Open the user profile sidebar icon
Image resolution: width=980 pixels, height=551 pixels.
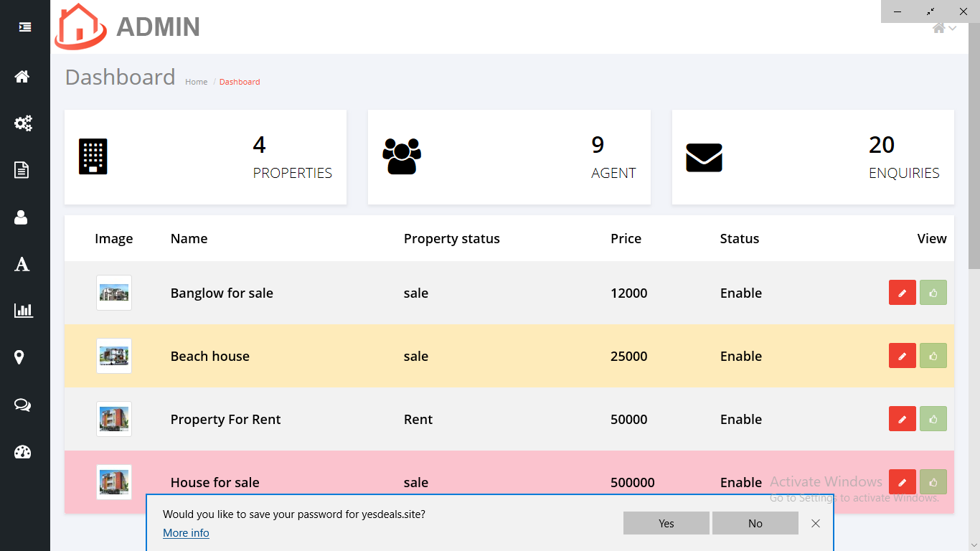[x=21, y=217]
